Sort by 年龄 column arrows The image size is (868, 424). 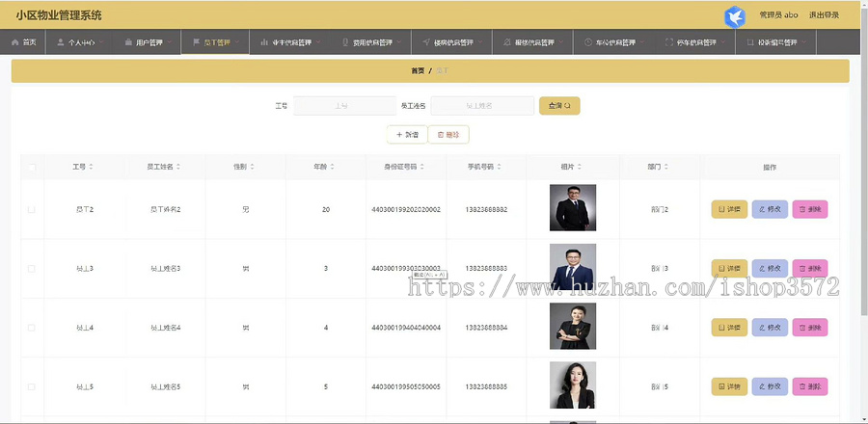tap(332, 167)
